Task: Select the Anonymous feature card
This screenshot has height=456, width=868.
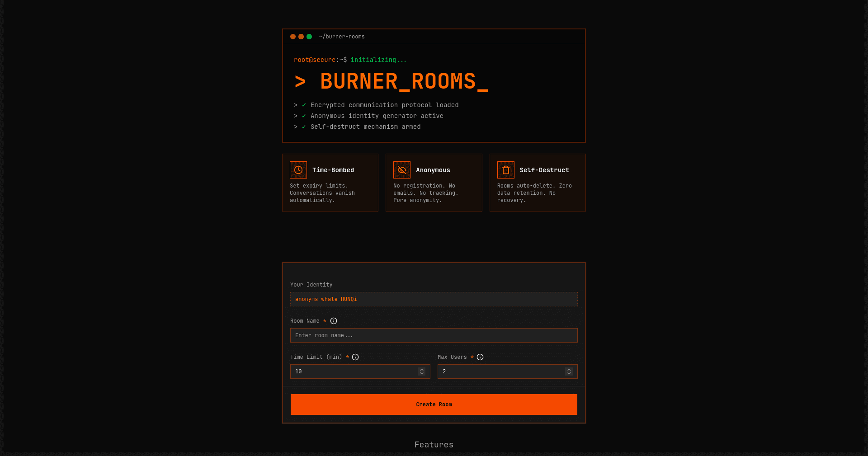Action: pos(434,183)
